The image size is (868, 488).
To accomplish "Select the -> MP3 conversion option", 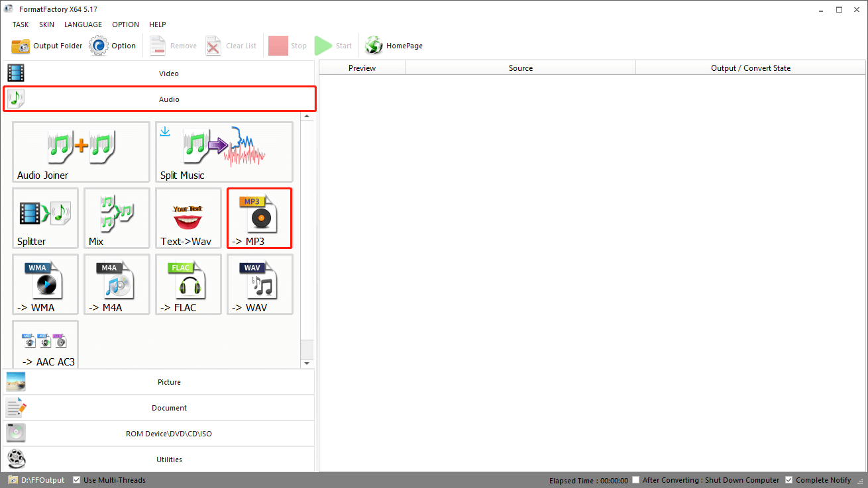I will (260, 218).
